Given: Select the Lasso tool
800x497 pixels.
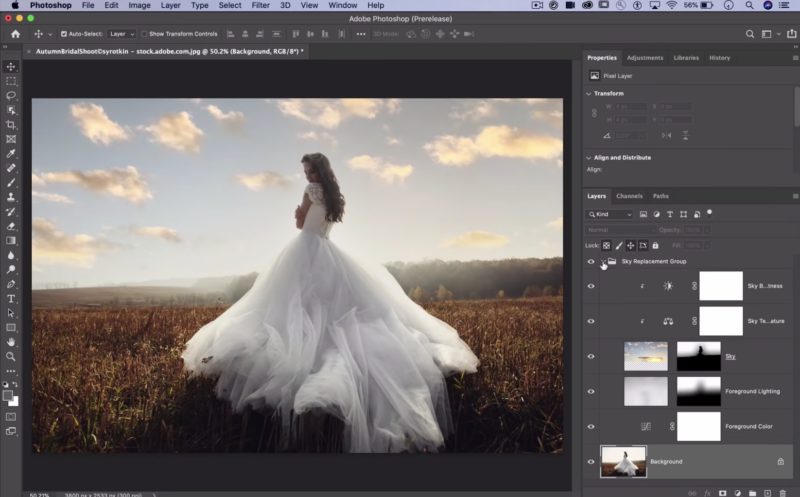Looking at the screenshot, I should 11,95.
